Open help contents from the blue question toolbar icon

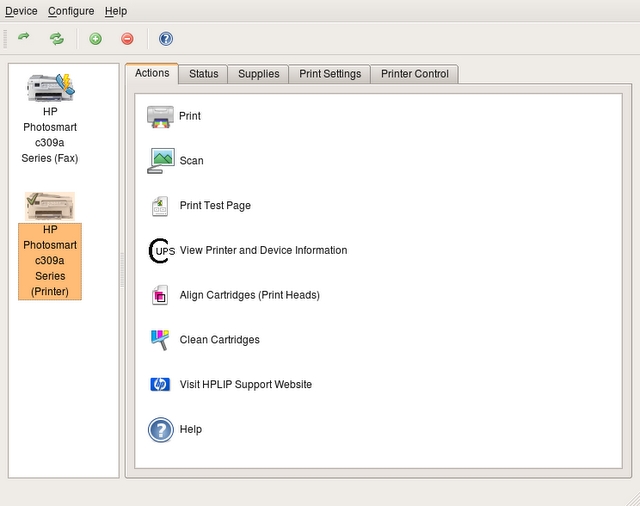click(166, 39)
